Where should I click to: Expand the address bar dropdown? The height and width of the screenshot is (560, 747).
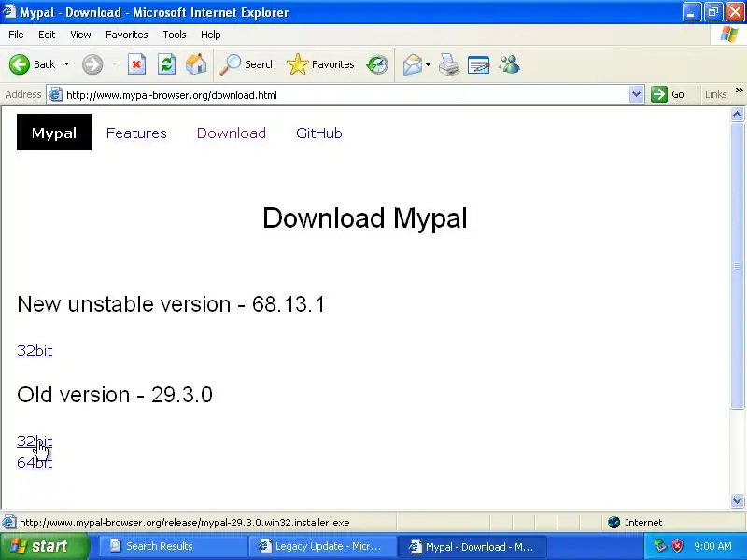(636, 95)
